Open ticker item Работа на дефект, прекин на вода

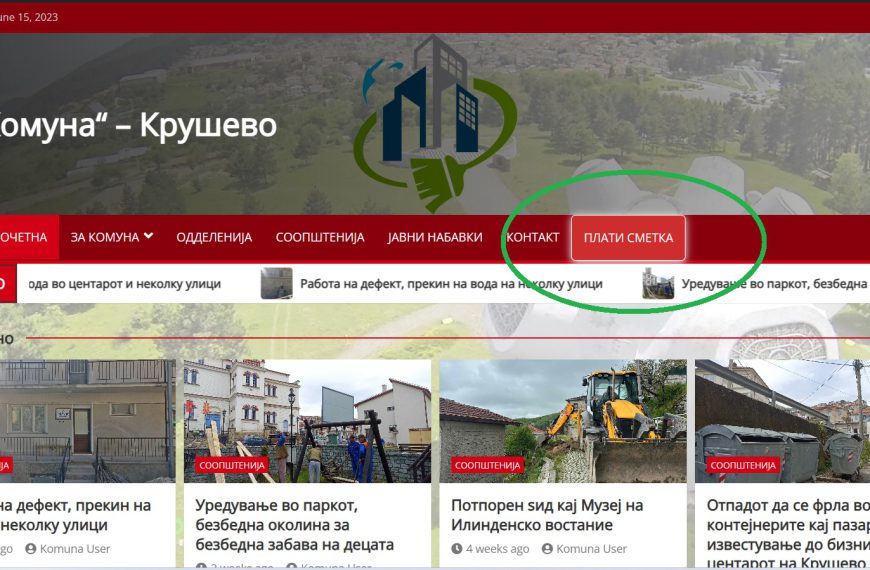pos(451,284)
